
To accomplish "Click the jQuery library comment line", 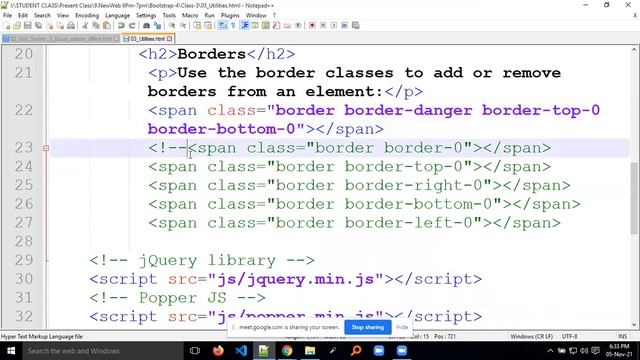I will [x=202, y=260].
